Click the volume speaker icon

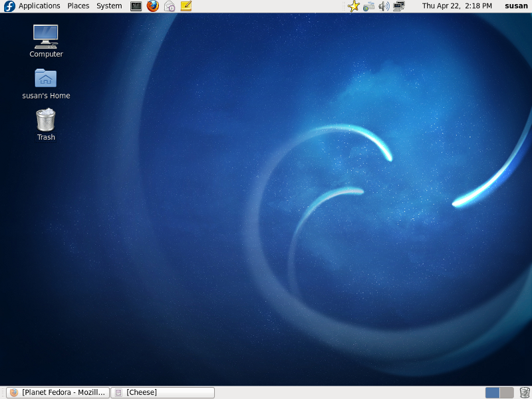(x=384, y=6)
